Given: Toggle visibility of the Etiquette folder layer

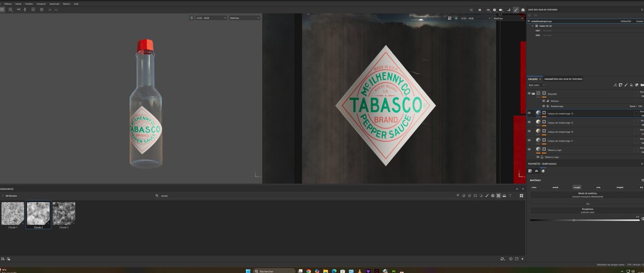Looking at the screenshot, I should (529, 94).
